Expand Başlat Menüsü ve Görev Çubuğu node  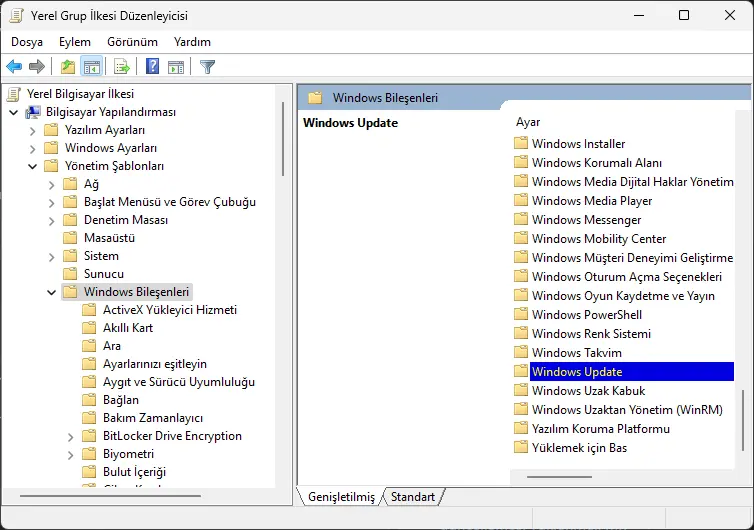tap(51, 202)
